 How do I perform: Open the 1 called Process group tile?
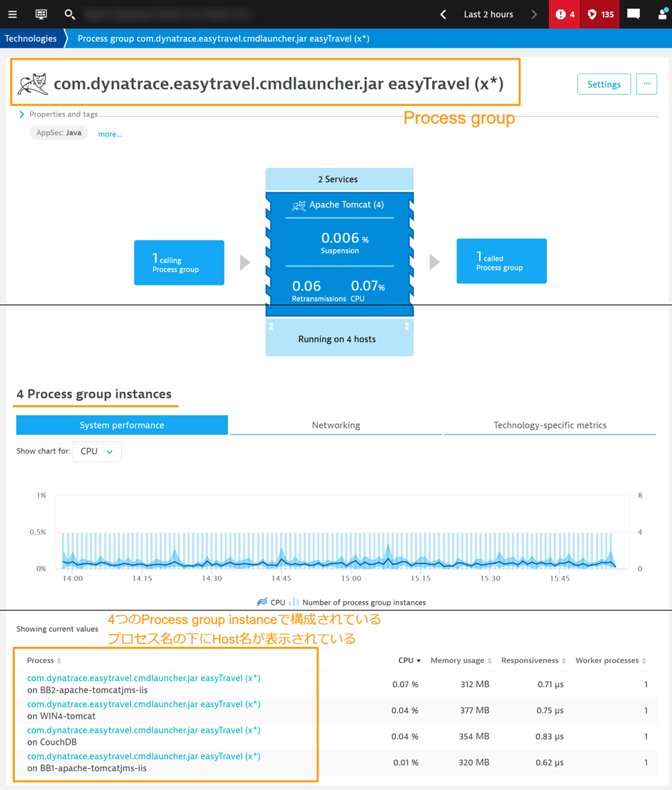click(x=501, y=261)
